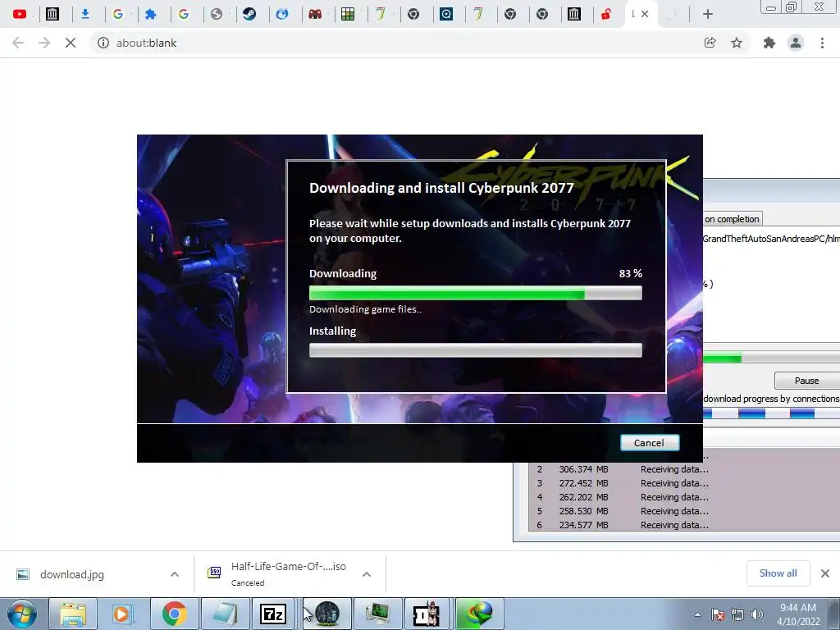Select the connection row with 272.452 MB

click(684, 483)
